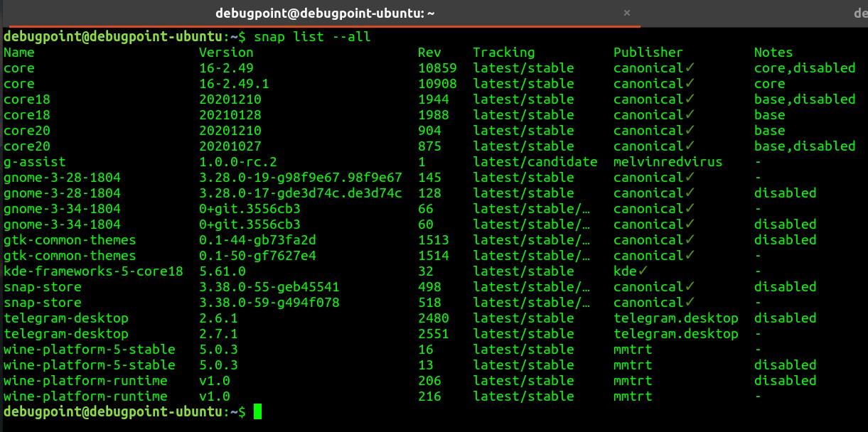Viewport: 868px width, 432px height.
Task: Click the checkmark on core18 revision 1988 row
Action: point(689,114)
